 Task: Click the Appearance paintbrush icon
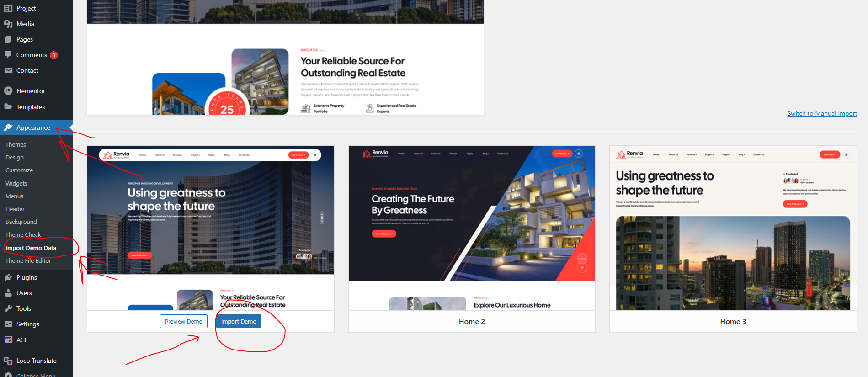tap(8, 127)
